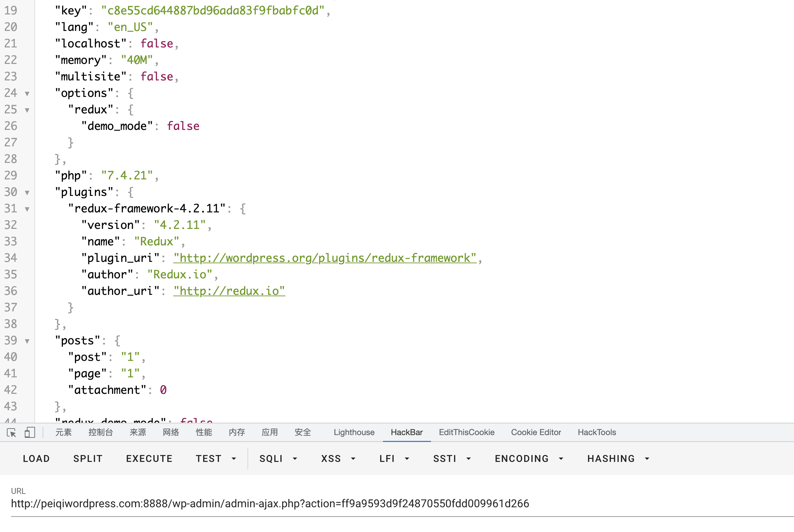Expand the HASHING dropdown
The width and height of the screenshot is (794, 532).
[618, 458]
